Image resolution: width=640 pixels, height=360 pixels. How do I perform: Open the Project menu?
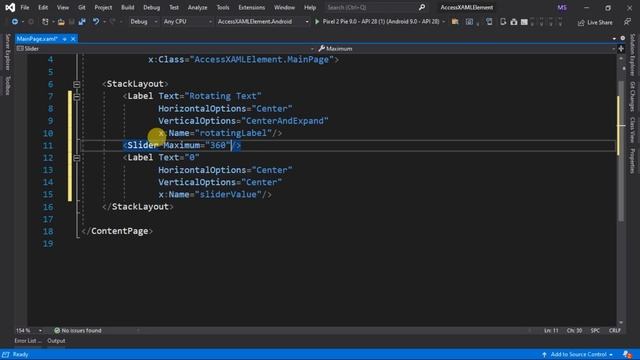point(103,7)
